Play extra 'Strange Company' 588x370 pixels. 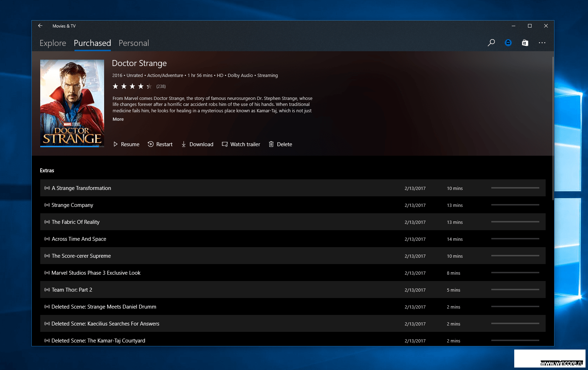point(293,205)
